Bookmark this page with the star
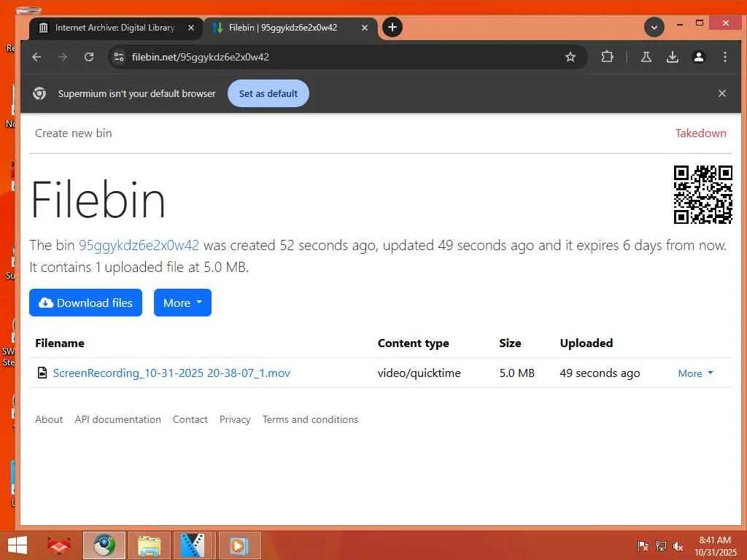Screen dimensions: 747x560 point(570,57)
